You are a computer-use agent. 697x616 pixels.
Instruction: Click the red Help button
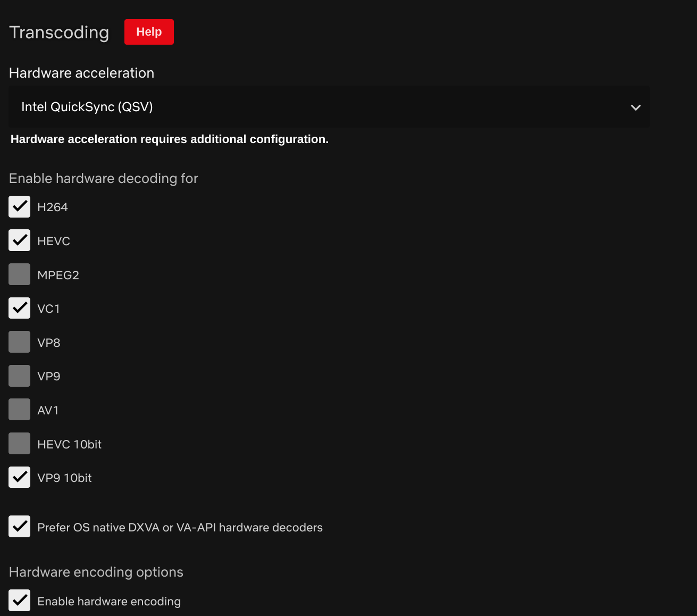(x=149, y=32)
